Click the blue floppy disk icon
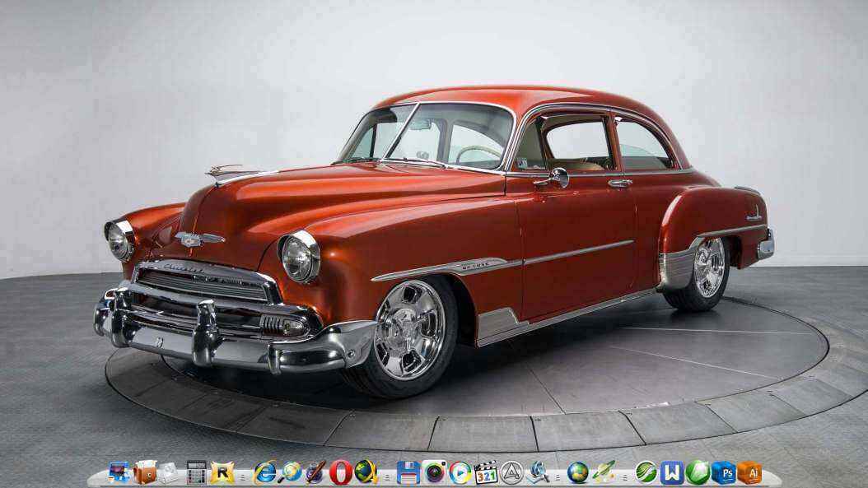The width and height of the screenshot is (868, 488). [408, 472]
